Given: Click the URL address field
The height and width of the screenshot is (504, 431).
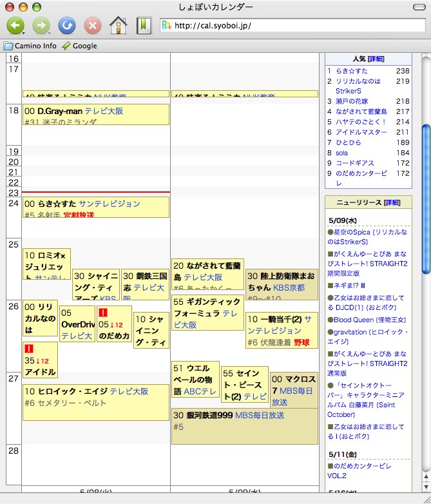Looking at the screenshot, I should click(x=292, y=25).
